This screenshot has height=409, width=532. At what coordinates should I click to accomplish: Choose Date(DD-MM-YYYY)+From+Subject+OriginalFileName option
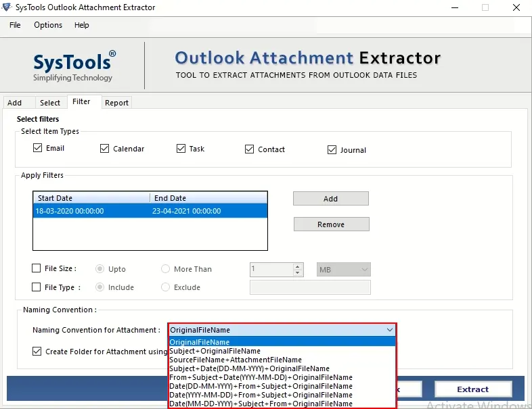click(282, 386)
